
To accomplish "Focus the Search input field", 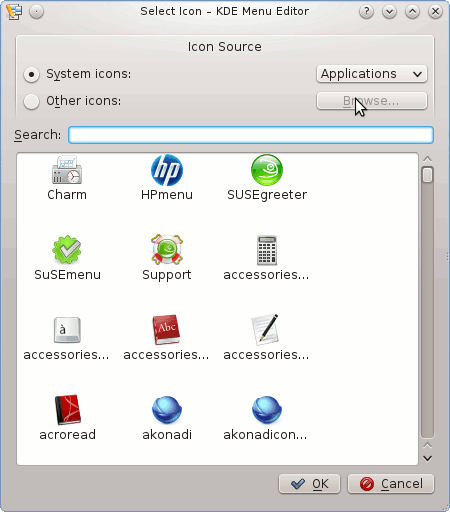I will tap(251, 135).
